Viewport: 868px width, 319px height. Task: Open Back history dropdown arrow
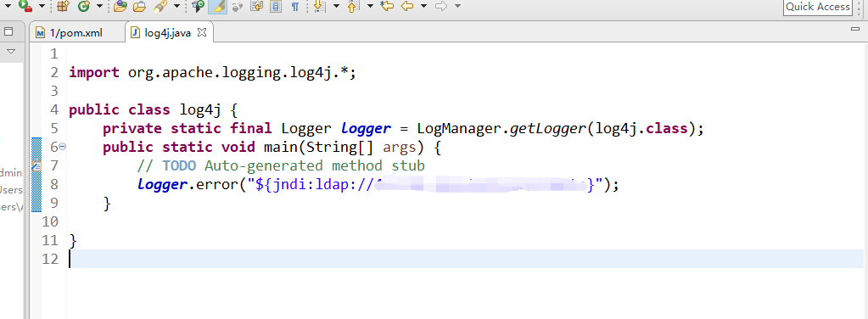423,7
